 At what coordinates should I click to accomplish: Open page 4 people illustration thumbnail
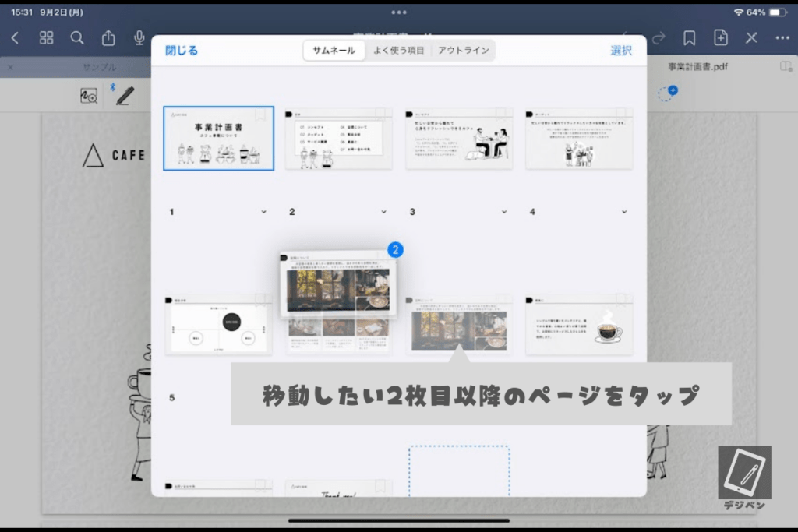coord(579,139)
